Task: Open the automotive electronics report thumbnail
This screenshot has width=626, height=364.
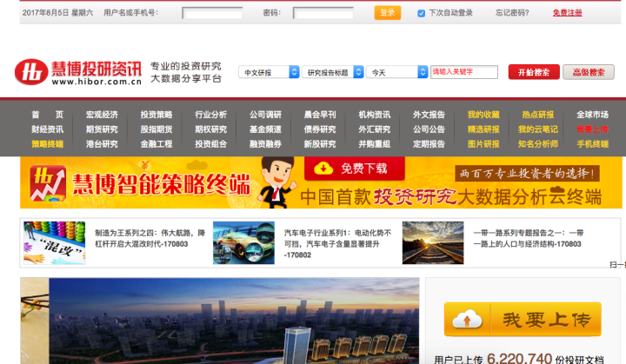Action: click(x=243, y=243)
